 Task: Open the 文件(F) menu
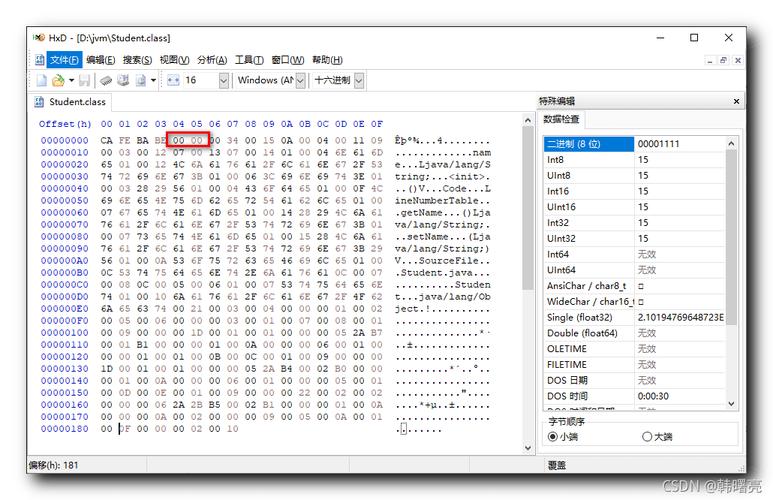pyautogui.click(x=64, y=60)
